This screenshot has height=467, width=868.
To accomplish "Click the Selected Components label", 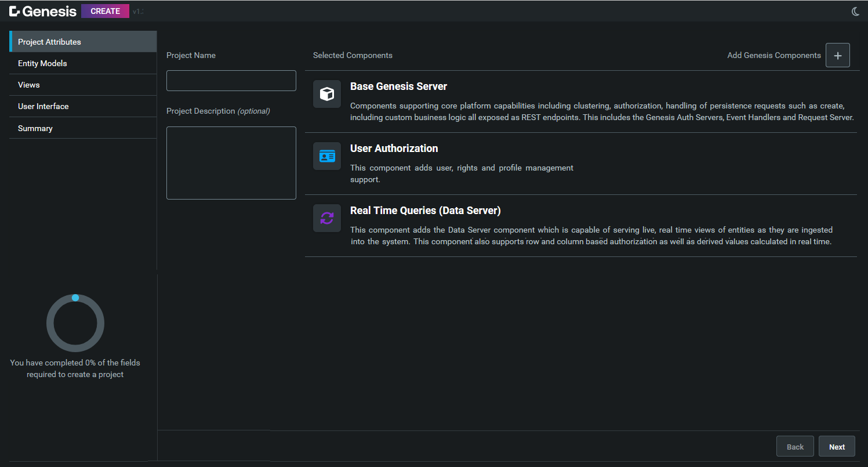I will pos(353,55).
